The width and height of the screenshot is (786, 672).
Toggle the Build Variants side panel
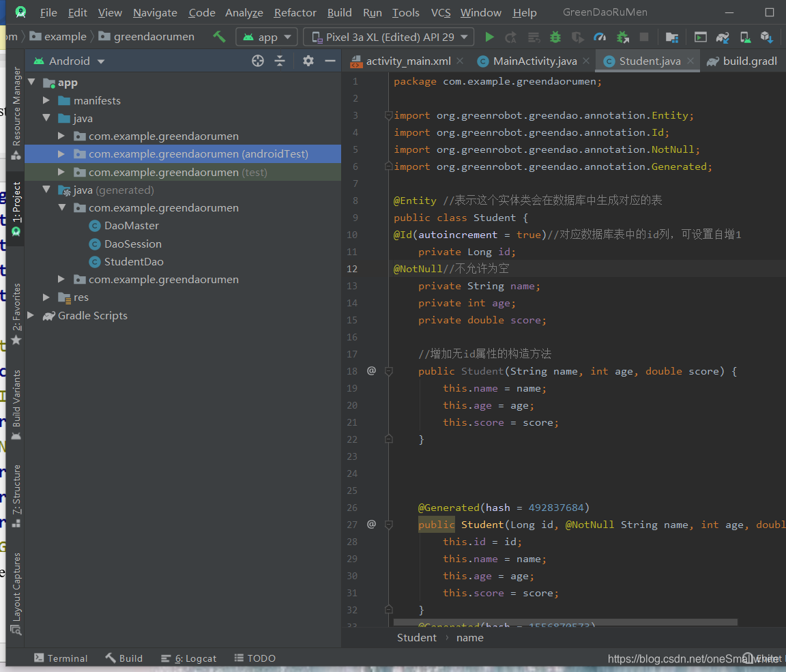click(x=16, y=405)
